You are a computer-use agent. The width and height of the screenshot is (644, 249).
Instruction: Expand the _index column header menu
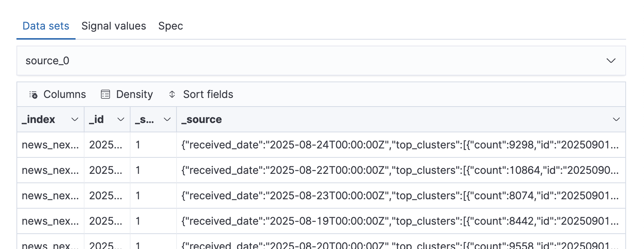(75, 120)
